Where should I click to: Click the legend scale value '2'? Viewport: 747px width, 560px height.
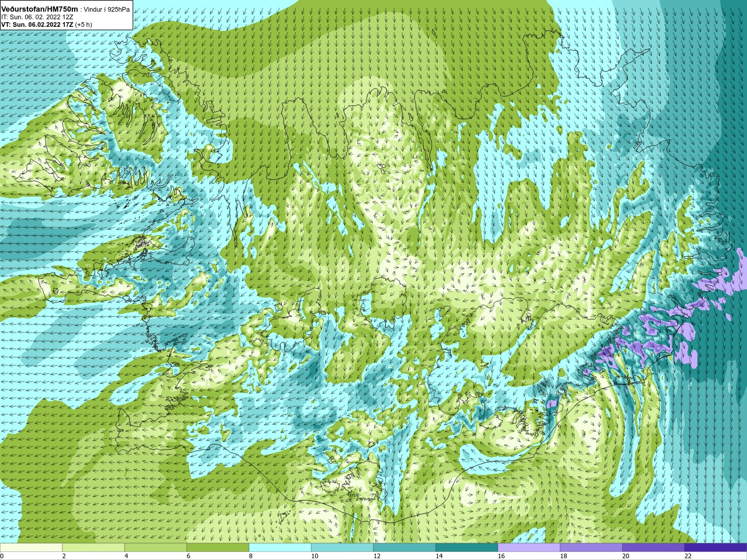click(64, 556)
